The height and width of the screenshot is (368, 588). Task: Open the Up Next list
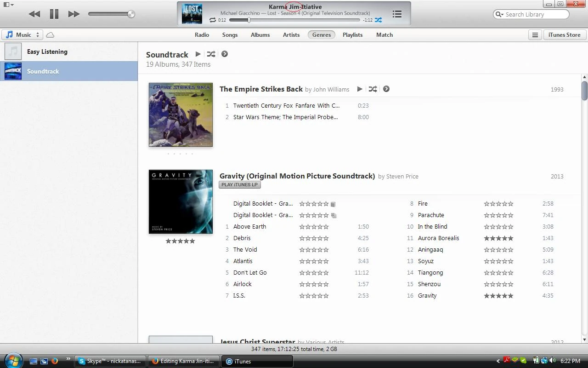(397, 14)
